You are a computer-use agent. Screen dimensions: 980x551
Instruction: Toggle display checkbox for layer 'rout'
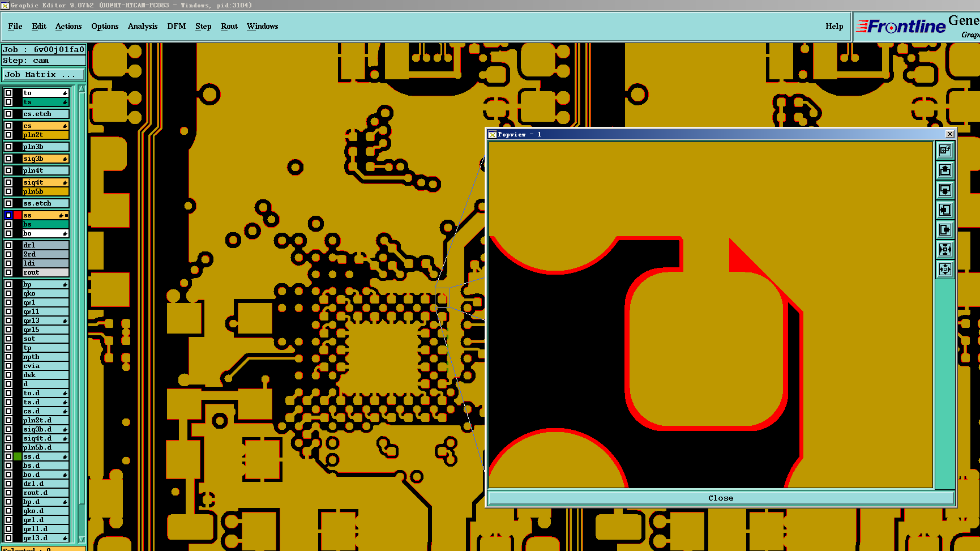pyautogui.click(x=8, y=272)
